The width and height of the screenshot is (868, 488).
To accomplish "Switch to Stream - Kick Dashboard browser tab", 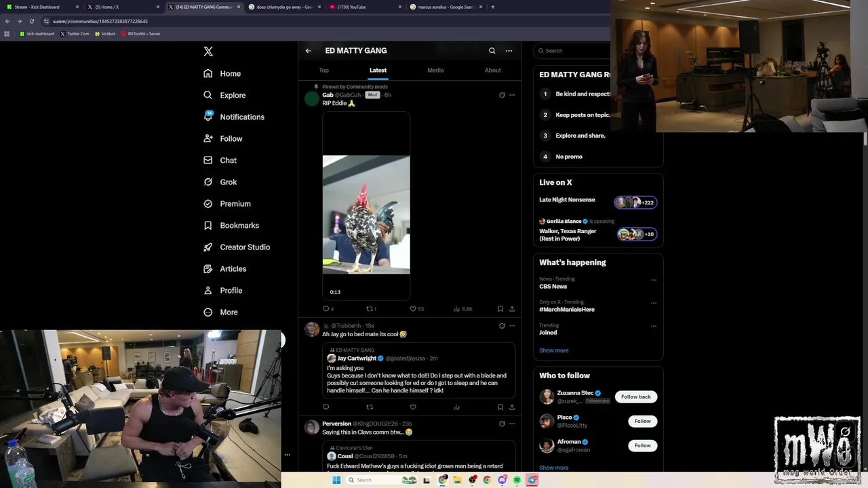I will pos(41,7).
